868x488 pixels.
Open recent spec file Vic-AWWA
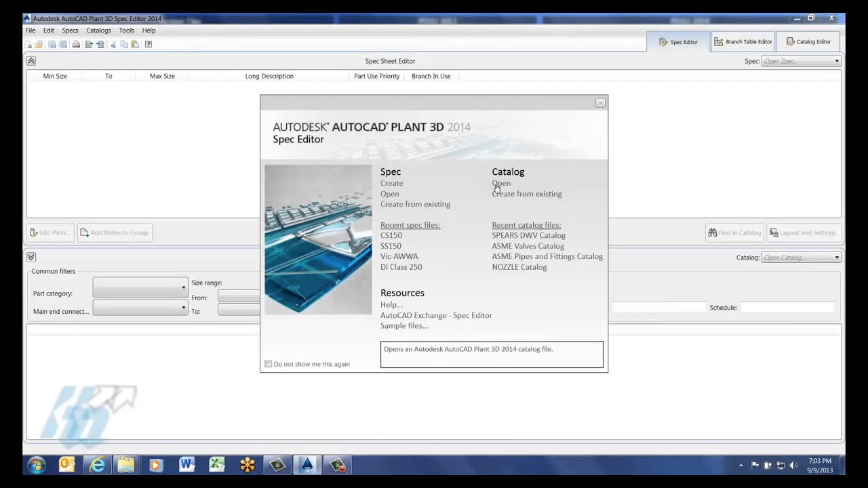point(399,256)
